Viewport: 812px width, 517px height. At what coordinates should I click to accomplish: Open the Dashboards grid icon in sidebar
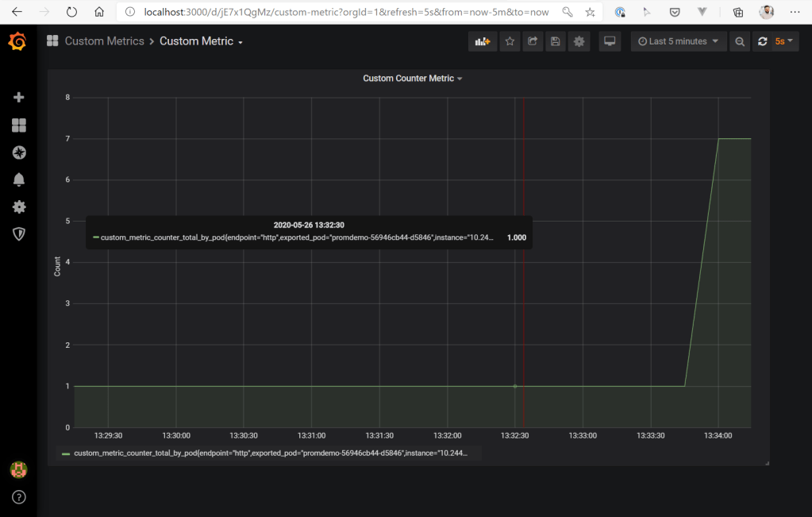click(x=19, y=125)
